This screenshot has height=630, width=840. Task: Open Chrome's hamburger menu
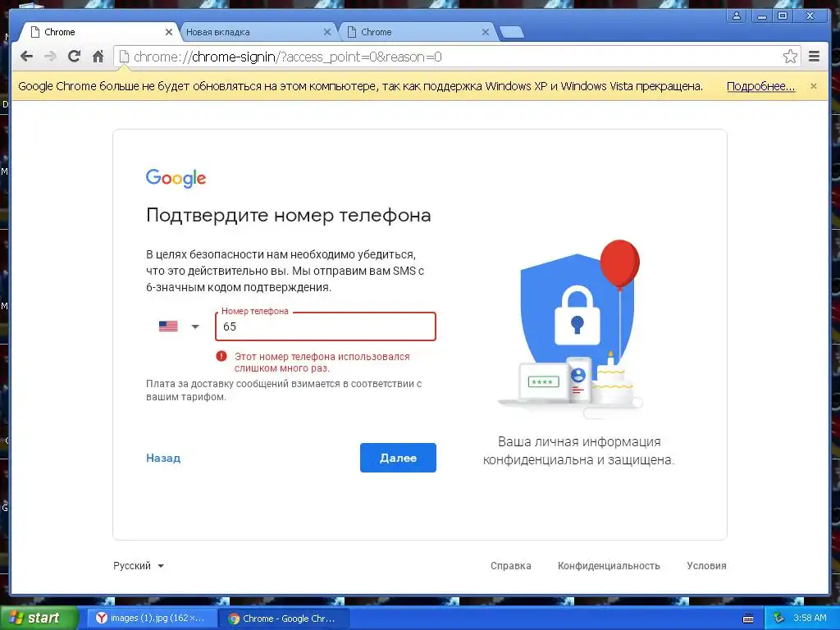[x=815, y=57]
